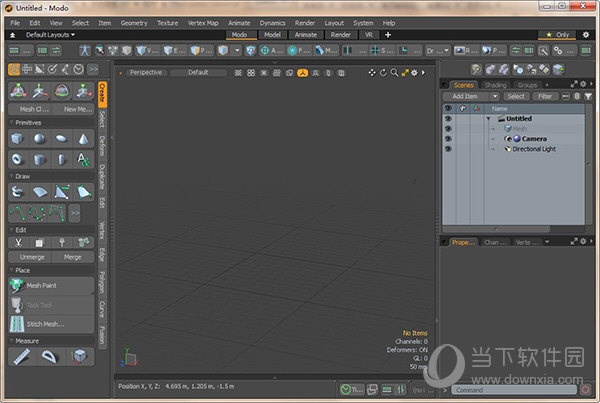600x403 pixels.
Task: Switch to the Model layout tab
Action: [x=272, y=35]
